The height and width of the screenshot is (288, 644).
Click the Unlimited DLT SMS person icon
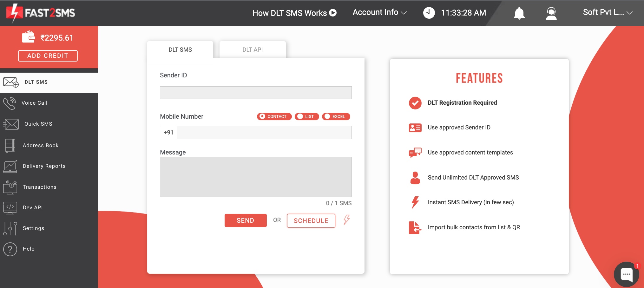415,178
